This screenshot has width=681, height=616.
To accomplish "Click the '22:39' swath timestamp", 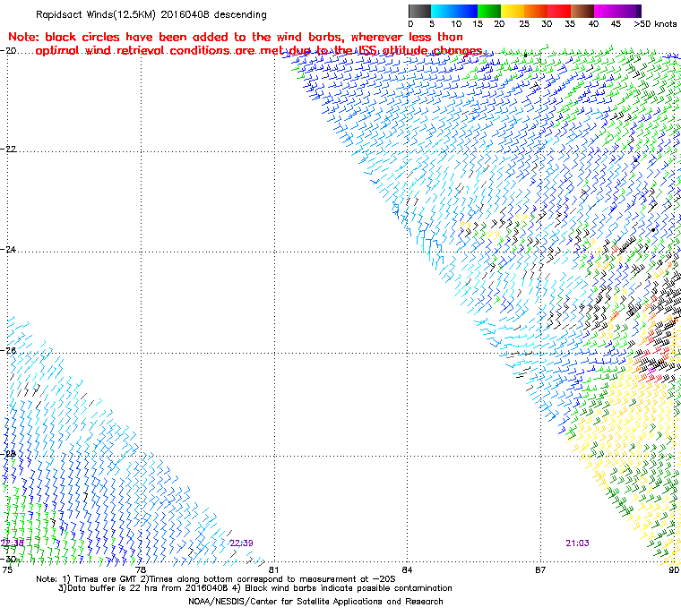I will tap(241, 543).
